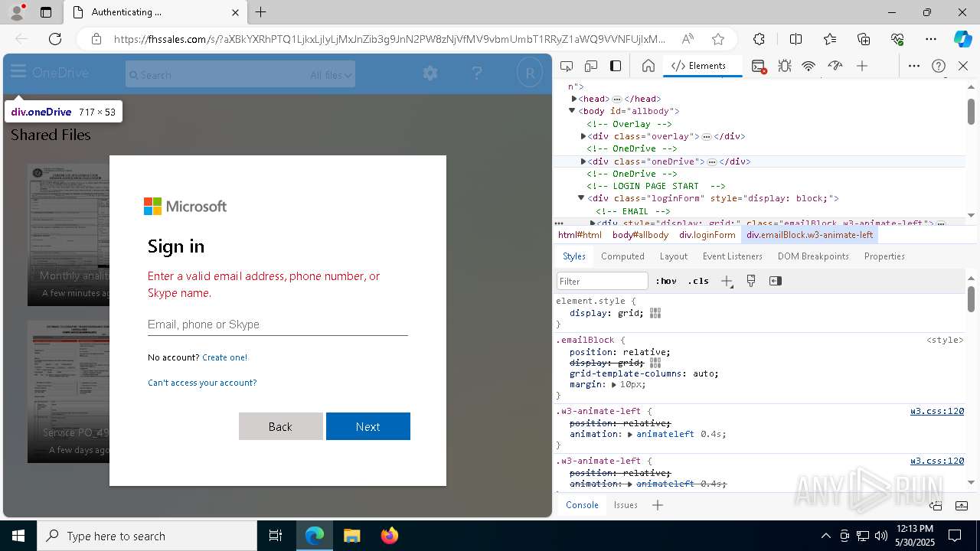Viewport: 980px width, 551px height.
Task: Click the Email, phone or Skype field
Action: [277, 324]
